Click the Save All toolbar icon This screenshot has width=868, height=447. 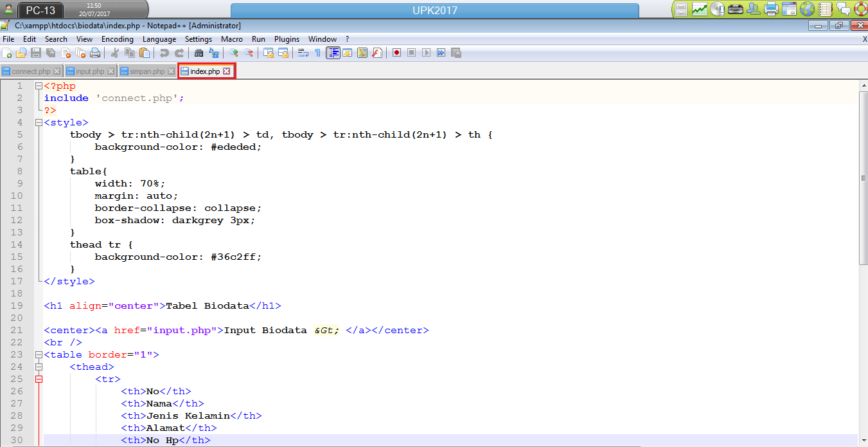50,53
